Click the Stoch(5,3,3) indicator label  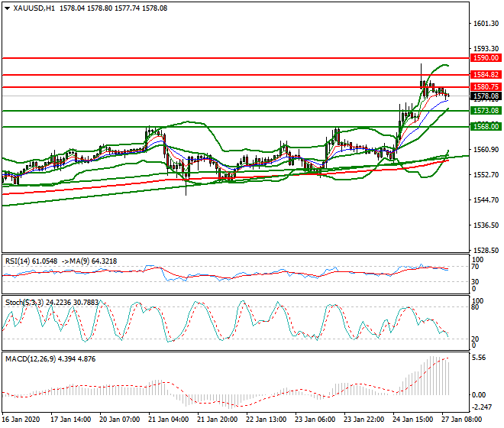pos(24,303)
